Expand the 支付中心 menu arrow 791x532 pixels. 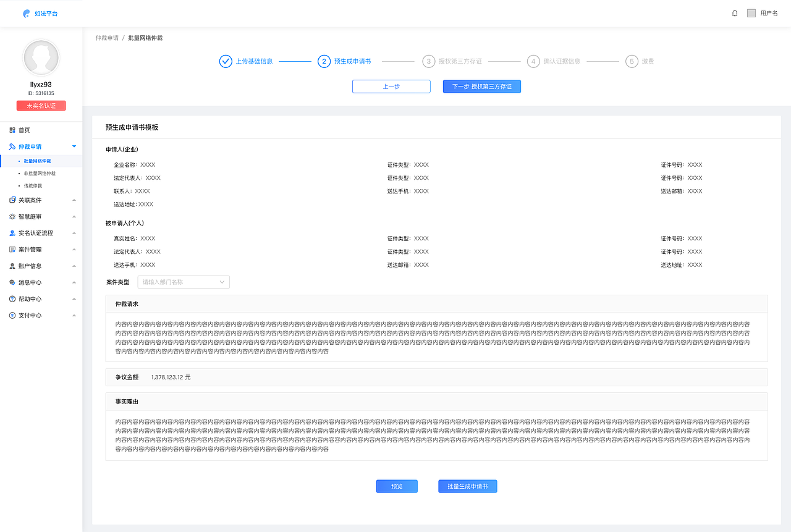(74, 315)
